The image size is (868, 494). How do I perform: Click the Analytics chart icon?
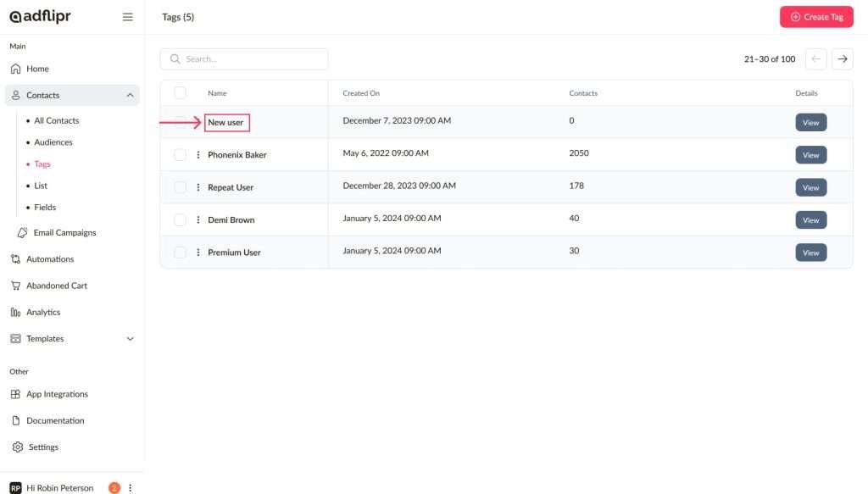(15, 313)
